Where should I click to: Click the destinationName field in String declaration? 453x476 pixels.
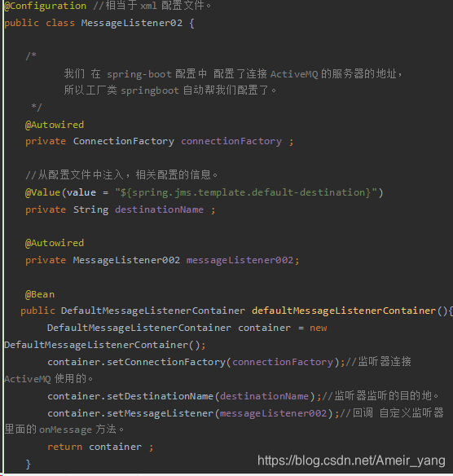(x=159, y=209)
